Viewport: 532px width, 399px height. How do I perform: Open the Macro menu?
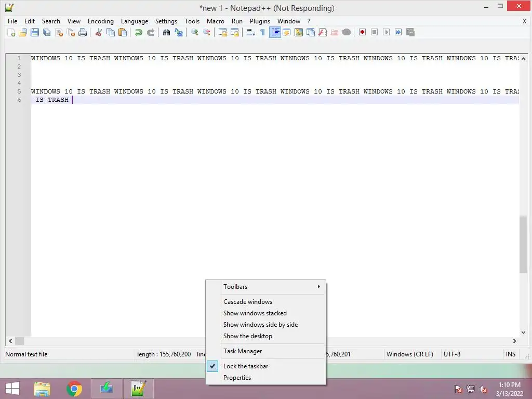pos(216,21)
